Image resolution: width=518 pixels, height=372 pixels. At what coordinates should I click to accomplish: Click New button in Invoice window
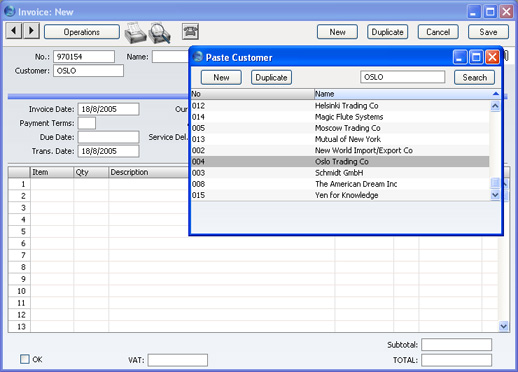coord(337,32)
